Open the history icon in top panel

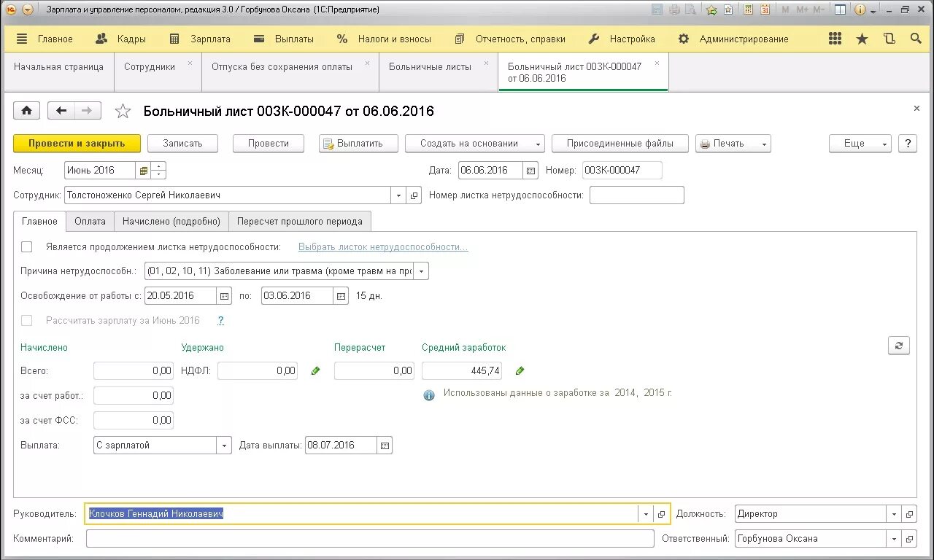889,39
